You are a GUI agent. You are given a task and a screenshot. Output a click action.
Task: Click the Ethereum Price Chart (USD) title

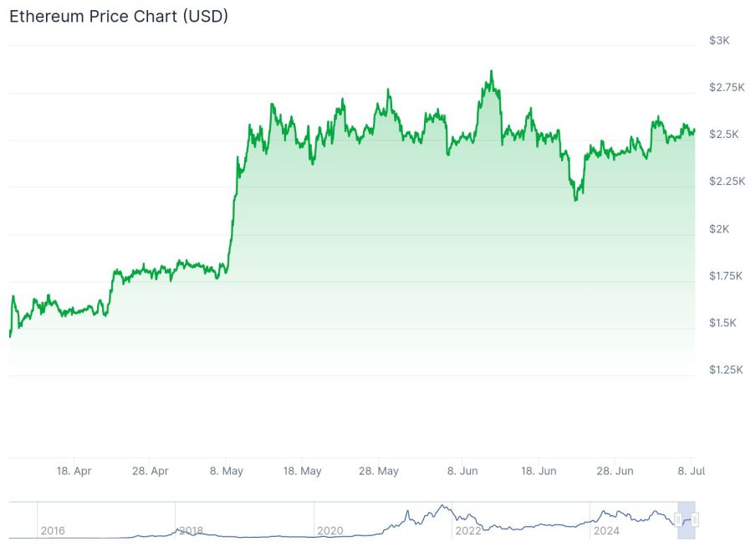(x=118, y=16)
